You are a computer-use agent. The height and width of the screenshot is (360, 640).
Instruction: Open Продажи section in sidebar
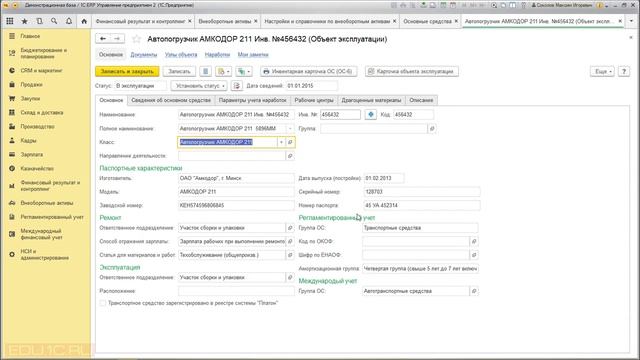[31, 84]
